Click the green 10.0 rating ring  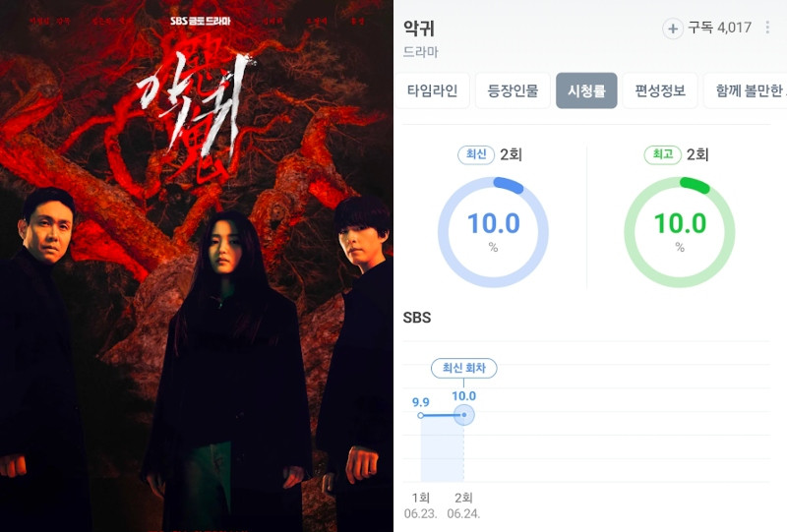(x=680, y=232)
